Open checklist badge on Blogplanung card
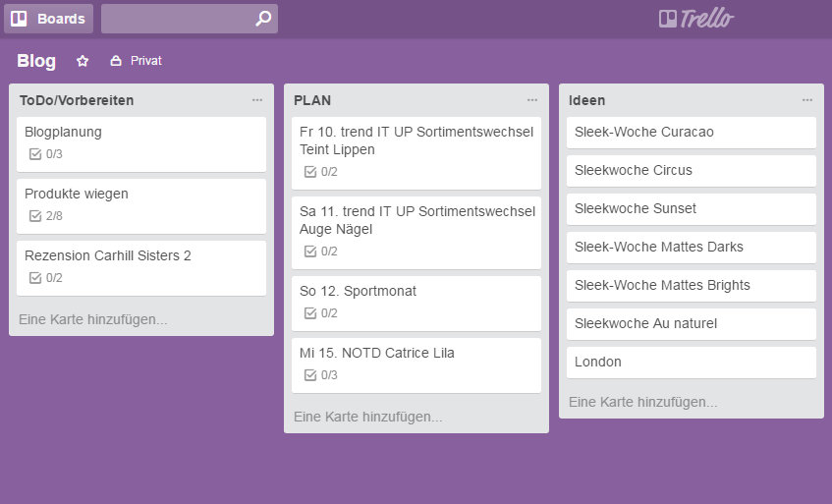 [46, 154]
